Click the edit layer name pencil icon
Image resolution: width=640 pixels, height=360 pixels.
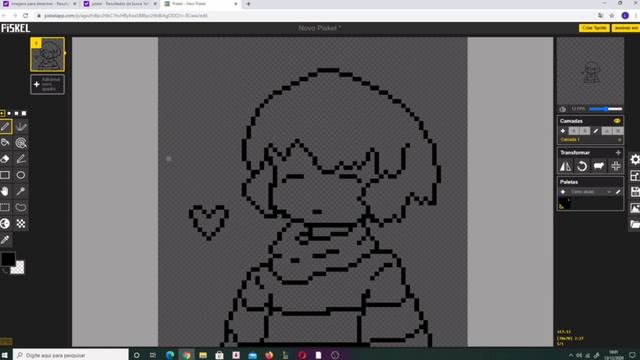(x=596, y=131)
